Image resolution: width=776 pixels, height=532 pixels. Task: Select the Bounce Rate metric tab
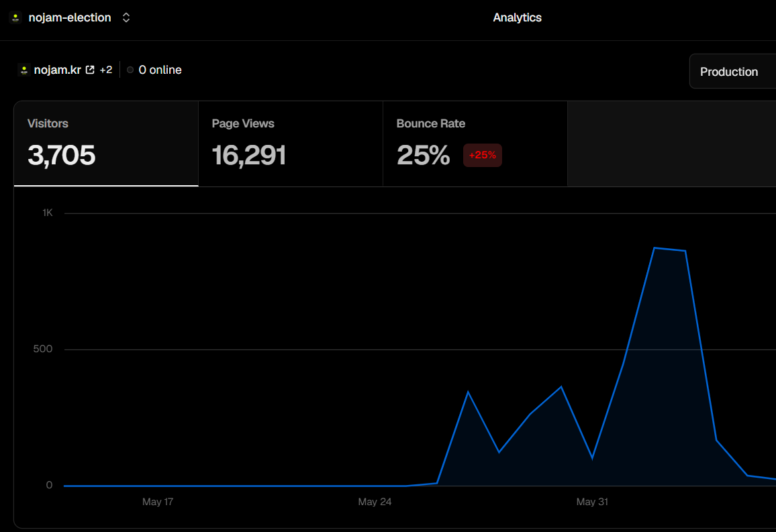[x=475, y=144]
